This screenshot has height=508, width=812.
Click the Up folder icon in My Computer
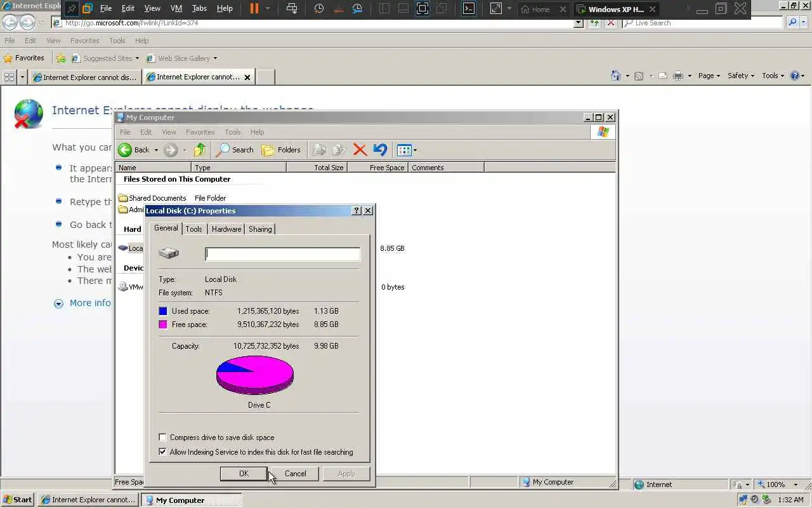click(x=200, y=150)
